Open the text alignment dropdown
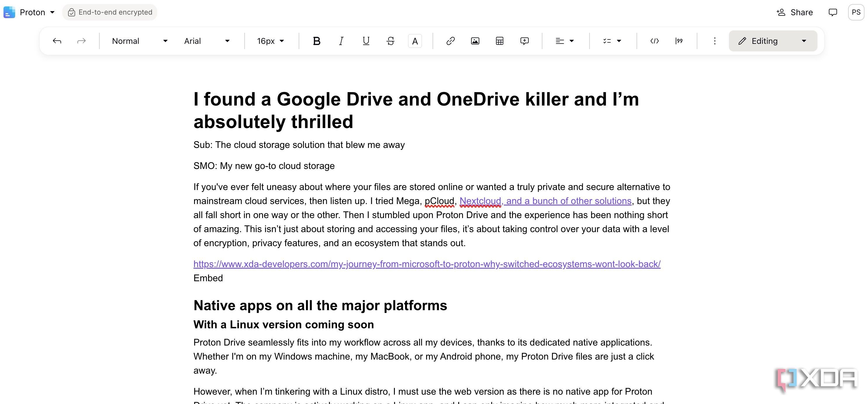 click(565, 41)
